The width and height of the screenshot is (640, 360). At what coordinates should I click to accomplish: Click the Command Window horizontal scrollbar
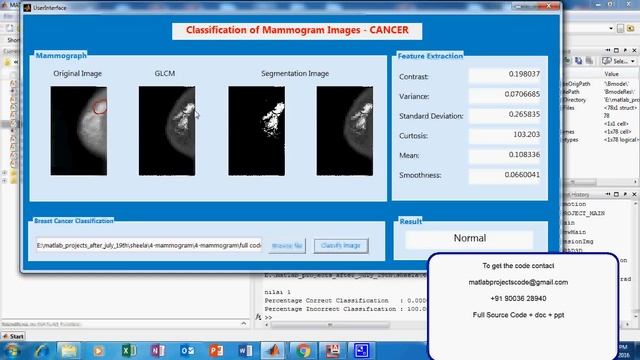point(330,325)
